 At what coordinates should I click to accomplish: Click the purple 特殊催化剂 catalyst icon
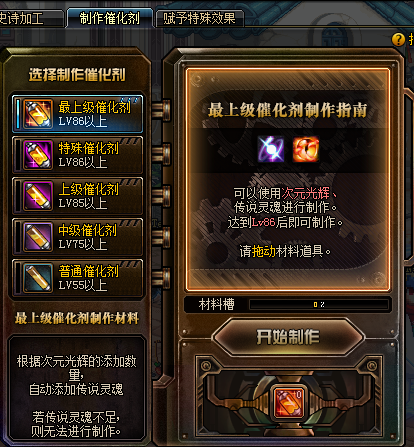[x=38, y=155]
